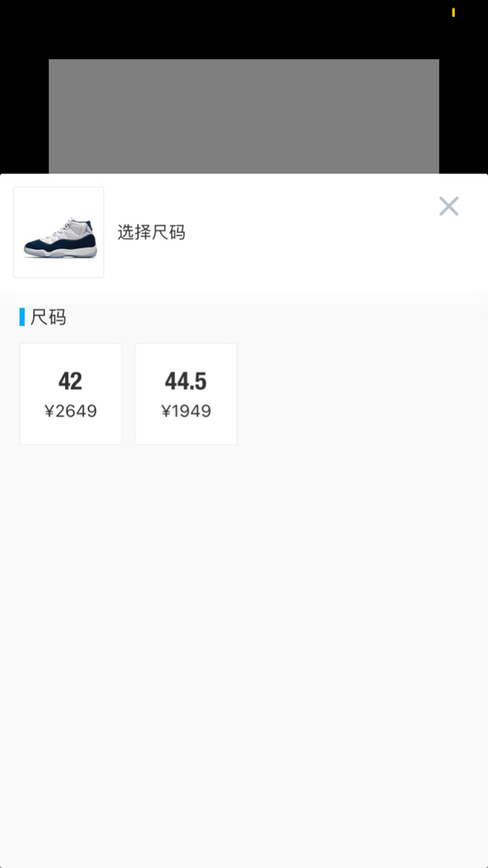The width and height of the screenshot is (488, 868).
Task: Click the bold 44.5 size number
Action: [186, 381]
